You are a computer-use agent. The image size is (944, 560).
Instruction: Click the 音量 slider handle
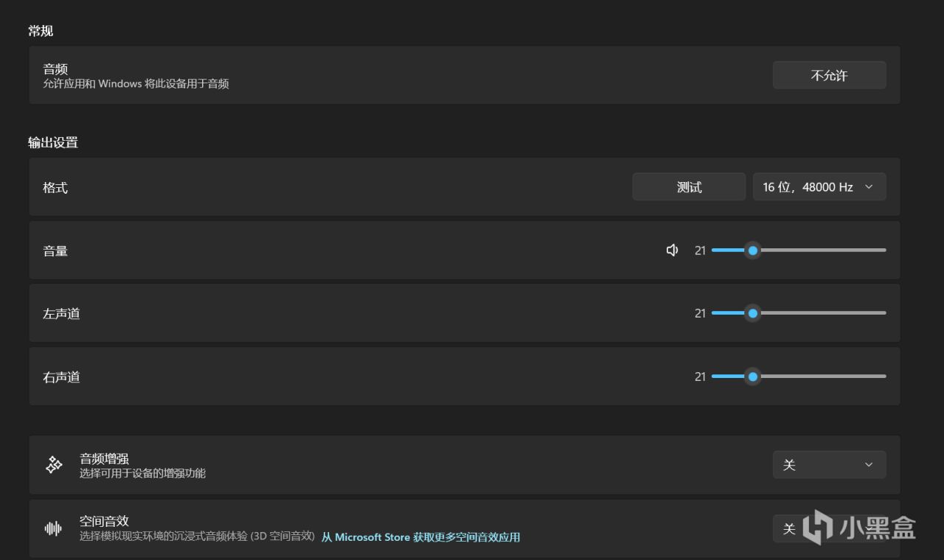point(752,251)
